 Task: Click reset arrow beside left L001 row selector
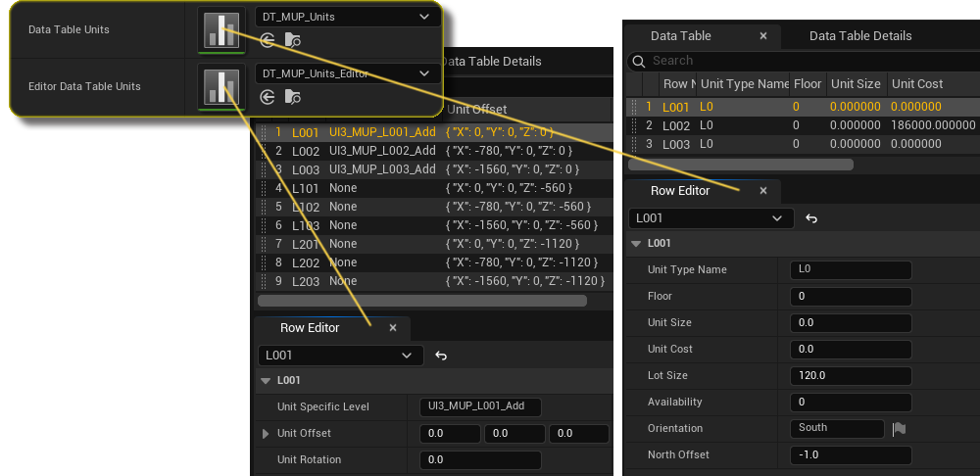tap(441, 356)
